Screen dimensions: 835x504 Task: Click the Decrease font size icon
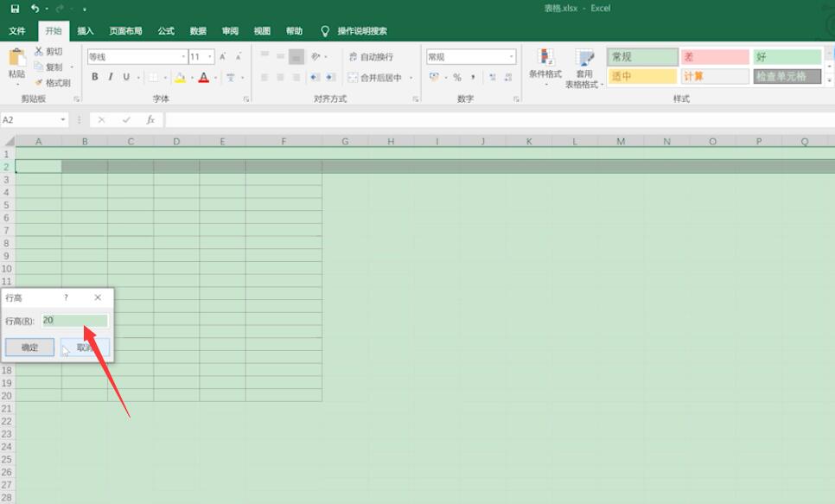[239, 56]
